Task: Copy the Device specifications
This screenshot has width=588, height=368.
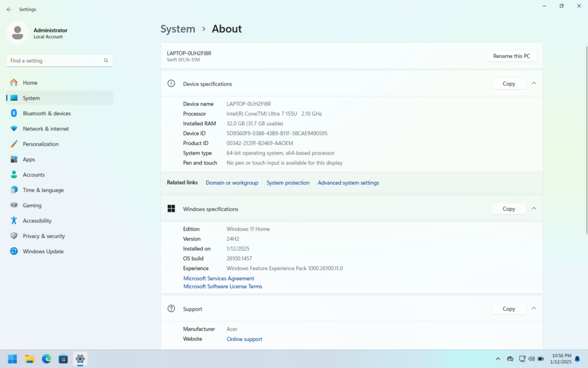Action: point(509,84)
